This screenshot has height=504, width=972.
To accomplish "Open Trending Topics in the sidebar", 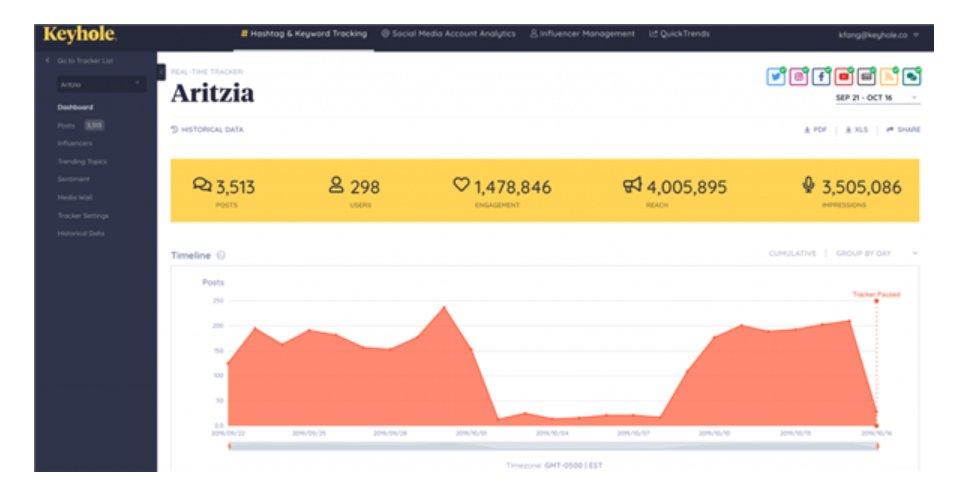I will click(82, 162).
